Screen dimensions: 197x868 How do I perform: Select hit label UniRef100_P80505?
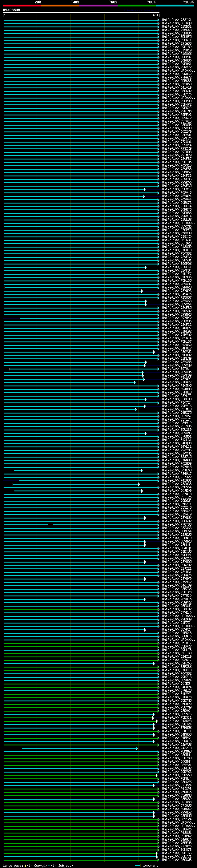coord(176,386)
